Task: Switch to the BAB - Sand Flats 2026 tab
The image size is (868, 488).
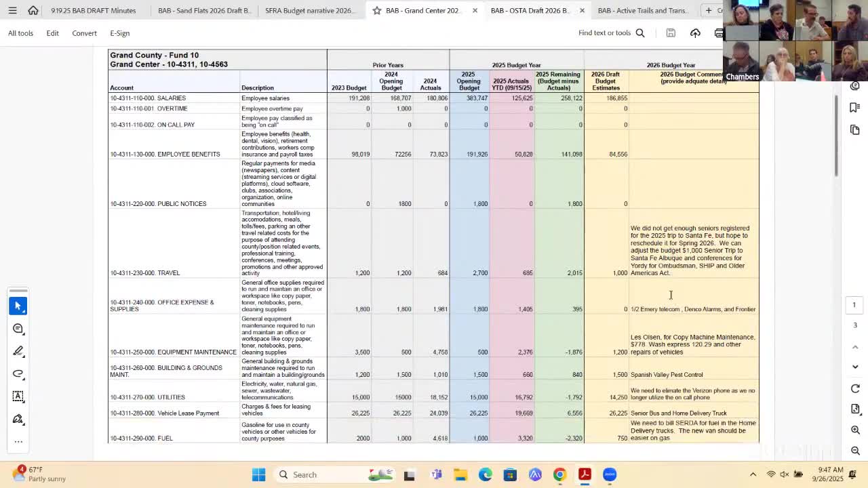Action: [x=204, y=10]
